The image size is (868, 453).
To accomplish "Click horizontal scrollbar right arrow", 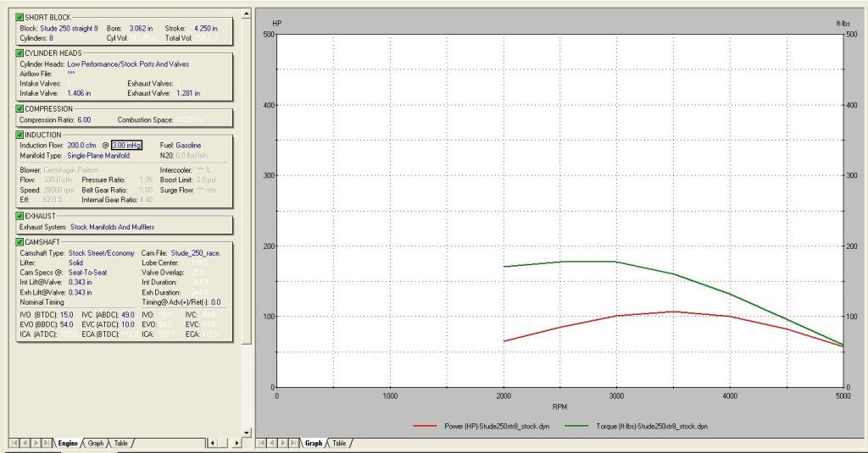I will 237,443.
